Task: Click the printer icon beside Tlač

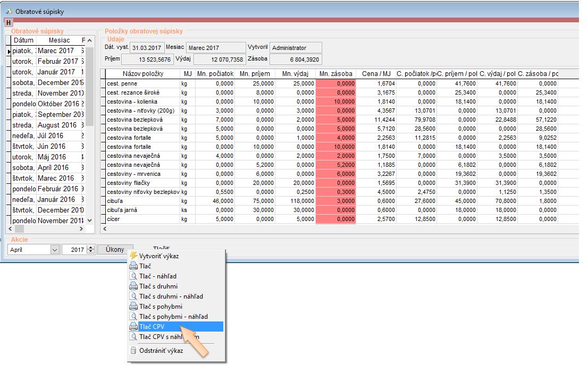Action: pyautogui.click(x=133, y=266)
